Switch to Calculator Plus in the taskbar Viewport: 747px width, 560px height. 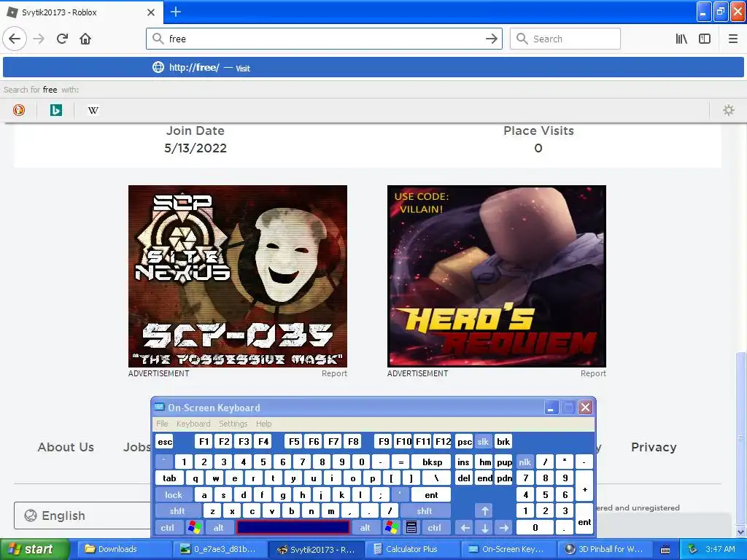pos(411,549)
